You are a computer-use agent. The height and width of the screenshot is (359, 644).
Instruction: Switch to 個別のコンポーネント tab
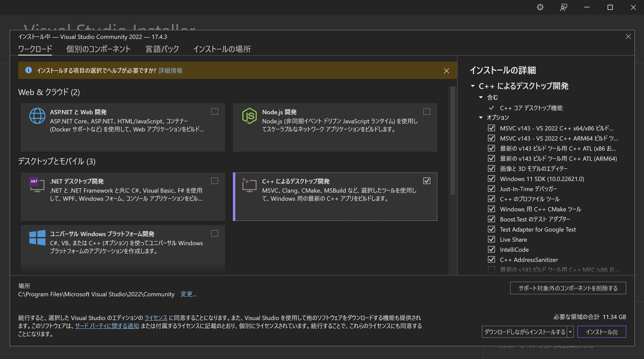98,49
